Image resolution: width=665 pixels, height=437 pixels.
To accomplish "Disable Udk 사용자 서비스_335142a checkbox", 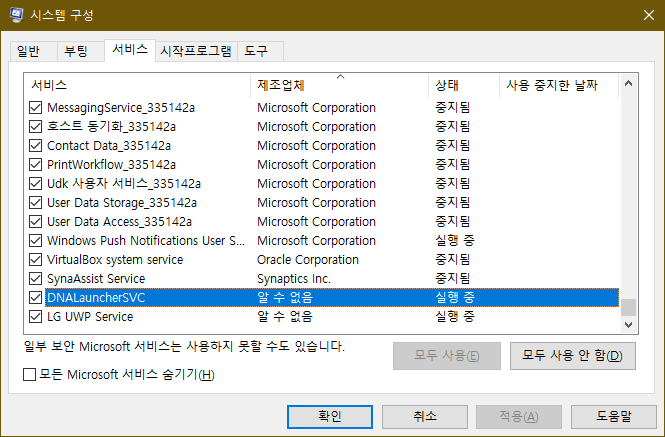I will tap(36, 184).
